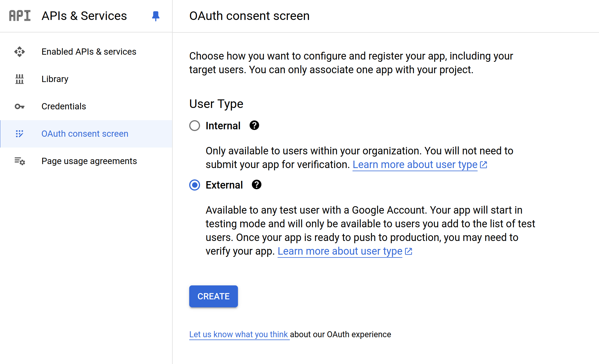The height and width of the screenshot is (364, 599).
Task: Click Let us know what you think link
Action: (x=239, y=334)
